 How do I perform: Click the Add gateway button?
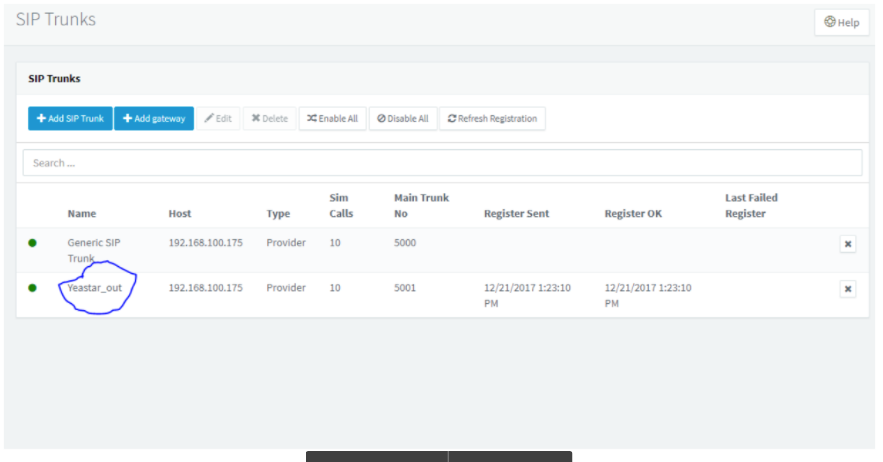coord(154,118)
